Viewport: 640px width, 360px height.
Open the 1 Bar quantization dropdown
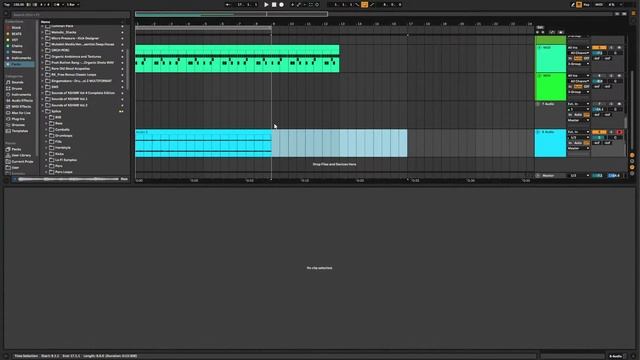pyautogui.click(x=72, y=4)
